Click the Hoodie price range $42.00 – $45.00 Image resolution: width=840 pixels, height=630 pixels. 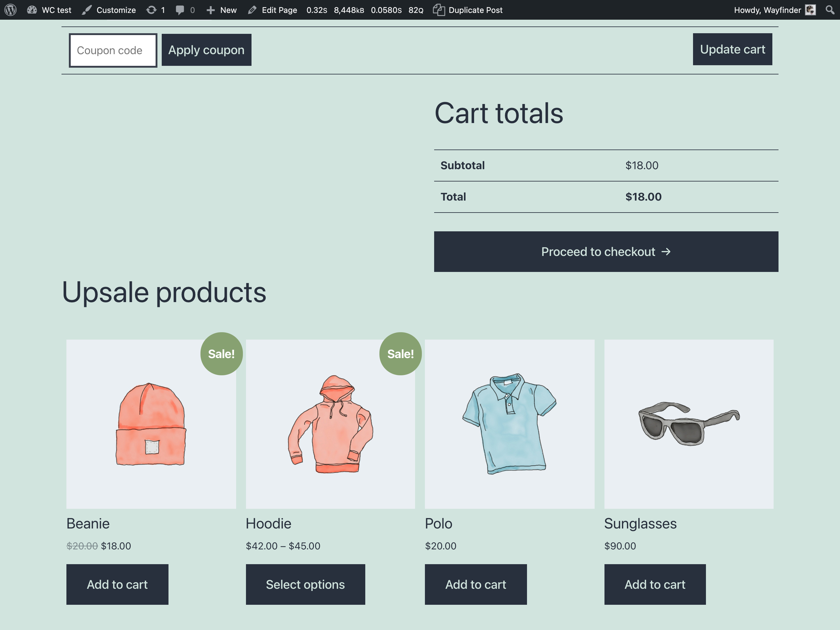[x=283, y=546]
